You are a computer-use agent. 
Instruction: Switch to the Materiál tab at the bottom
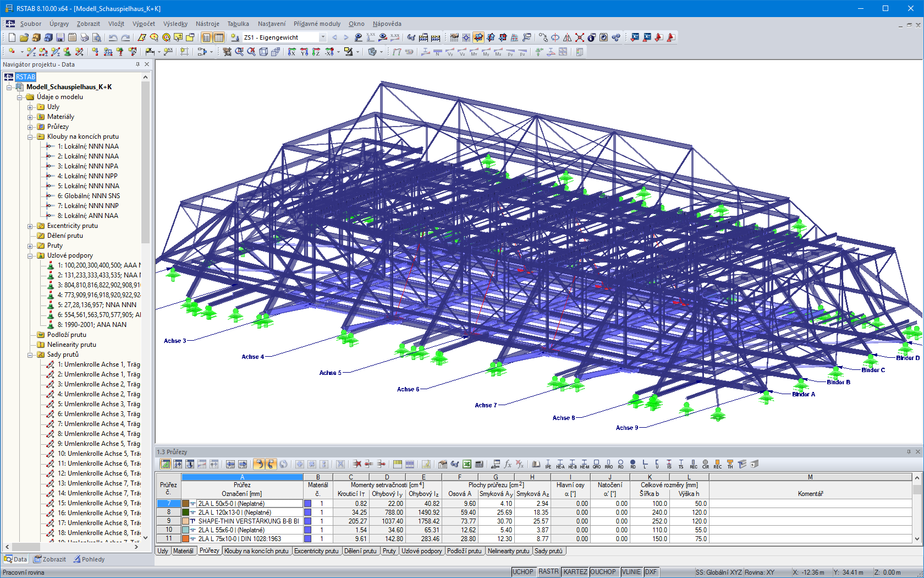coord(183,551)
